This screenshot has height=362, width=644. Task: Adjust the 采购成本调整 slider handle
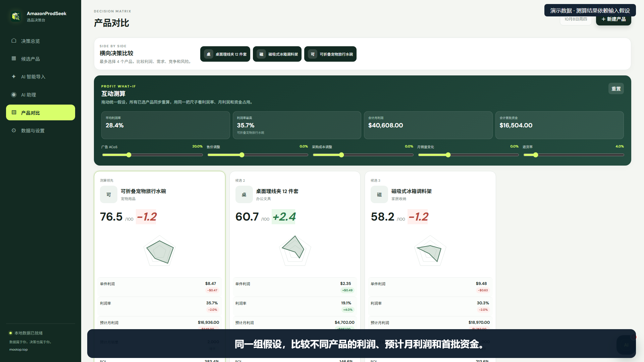pyautogui.click(x=341, y=155)
